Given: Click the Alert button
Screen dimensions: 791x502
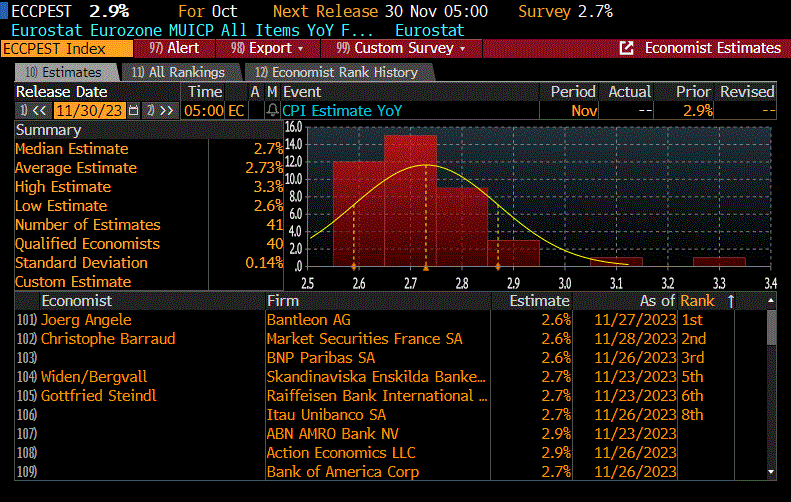Looking at the screenshot, I should click(x=174, y=48).
